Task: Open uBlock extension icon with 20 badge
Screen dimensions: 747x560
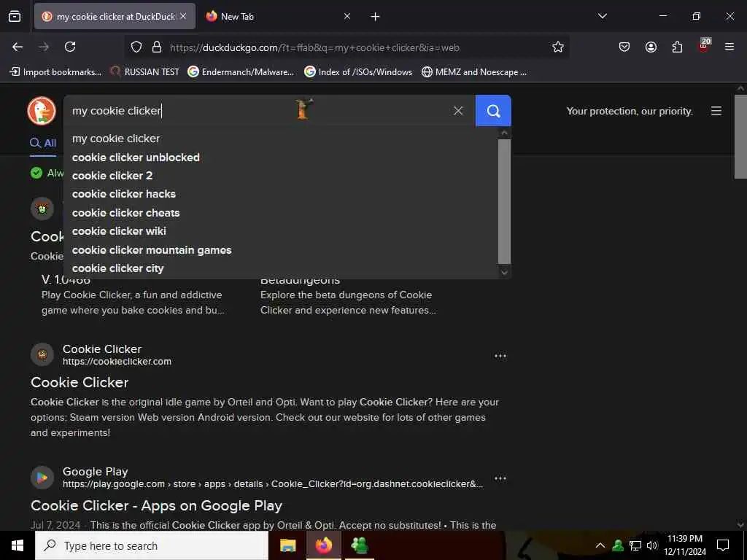Action: point(704,46)
